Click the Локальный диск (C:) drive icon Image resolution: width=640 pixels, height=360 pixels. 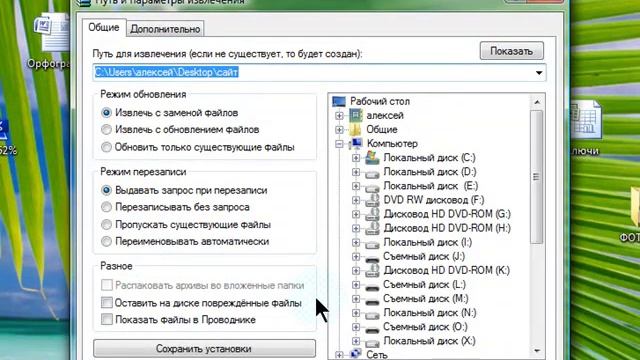pos(372,158)
